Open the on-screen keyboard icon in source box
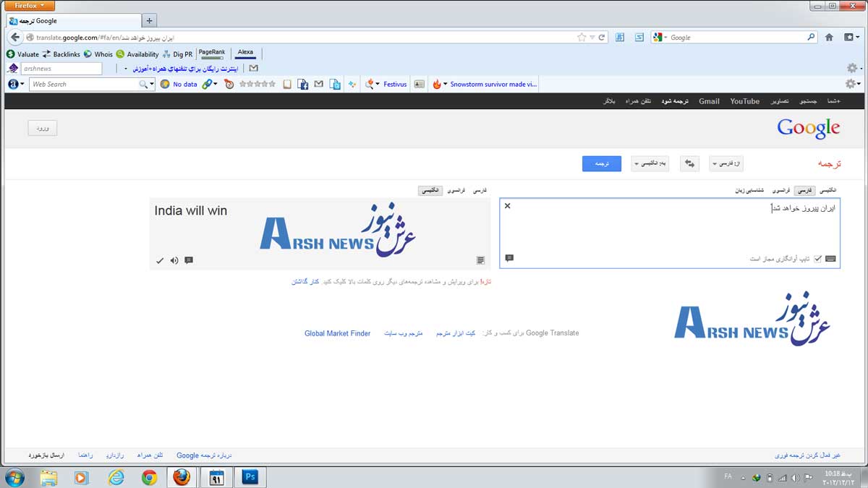 [x=830, y=259]
